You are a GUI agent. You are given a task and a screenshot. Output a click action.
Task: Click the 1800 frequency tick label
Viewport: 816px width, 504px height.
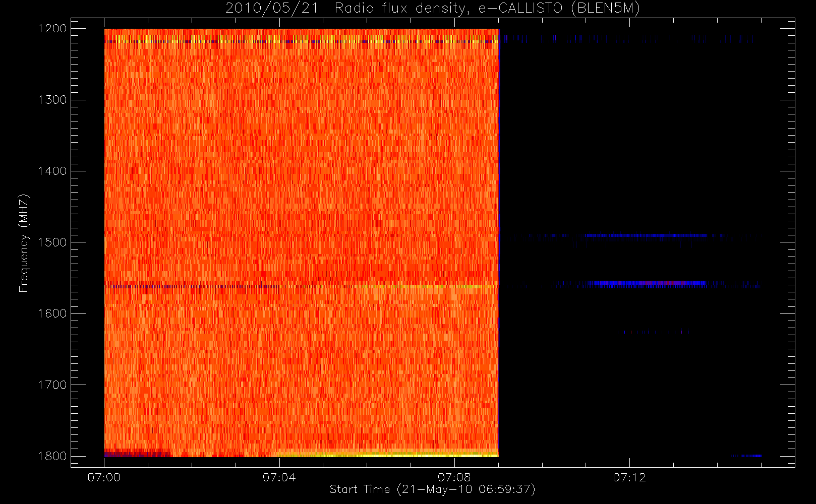tap(53, 456)
